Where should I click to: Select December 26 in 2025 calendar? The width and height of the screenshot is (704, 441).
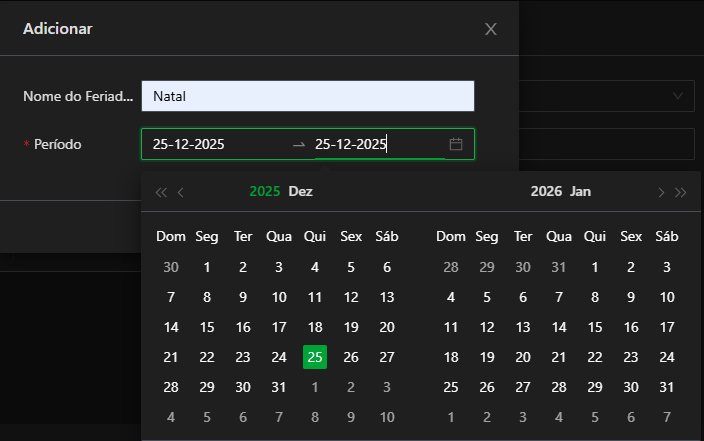(351, 357)
